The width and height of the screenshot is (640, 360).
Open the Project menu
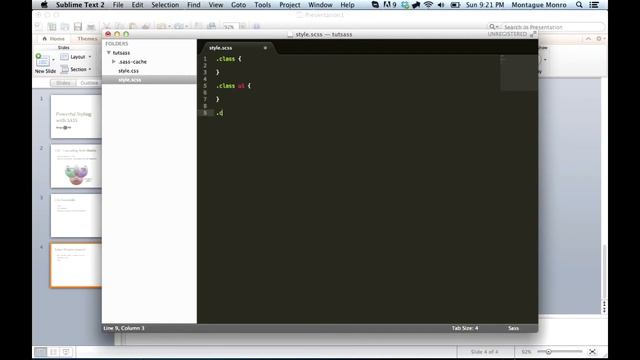coord(289,5)
